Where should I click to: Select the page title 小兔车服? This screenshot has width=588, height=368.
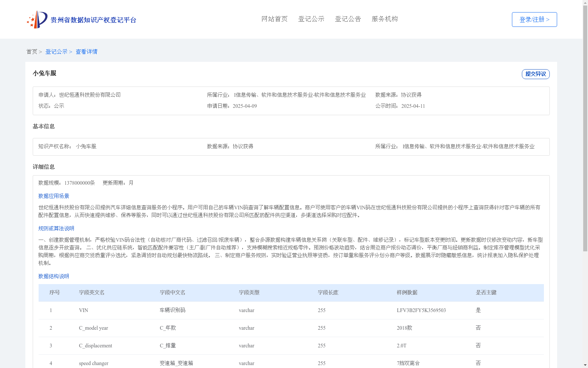pos(44,73)
